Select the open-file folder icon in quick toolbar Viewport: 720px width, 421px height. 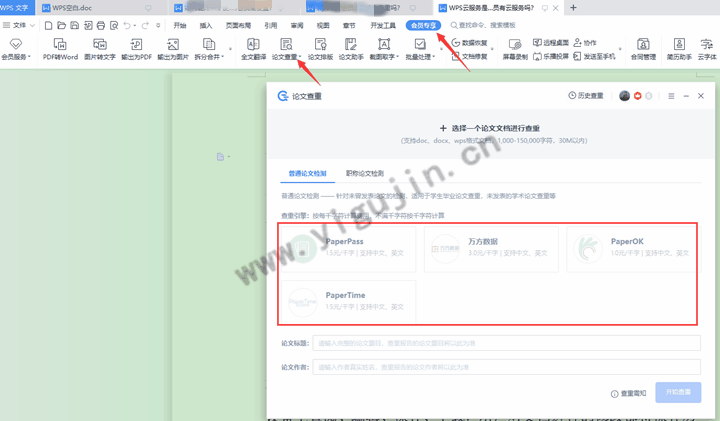[x=62, y=25]
